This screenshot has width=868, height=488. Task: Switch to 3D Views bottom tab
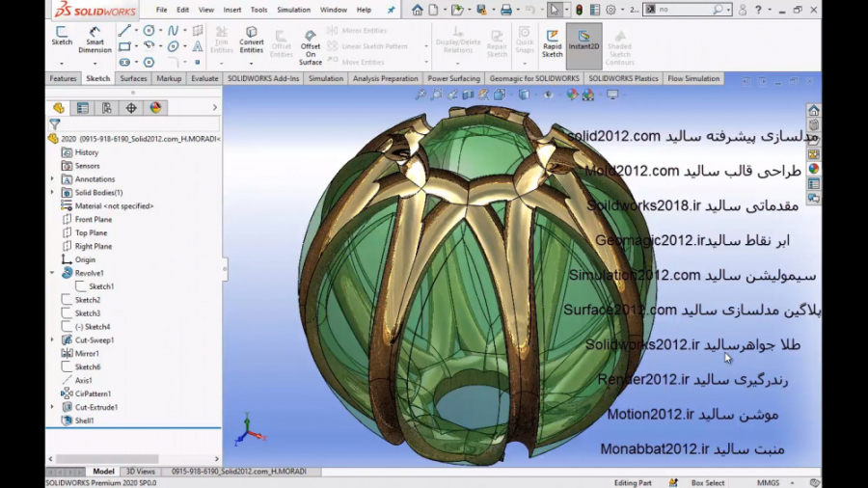141,472
